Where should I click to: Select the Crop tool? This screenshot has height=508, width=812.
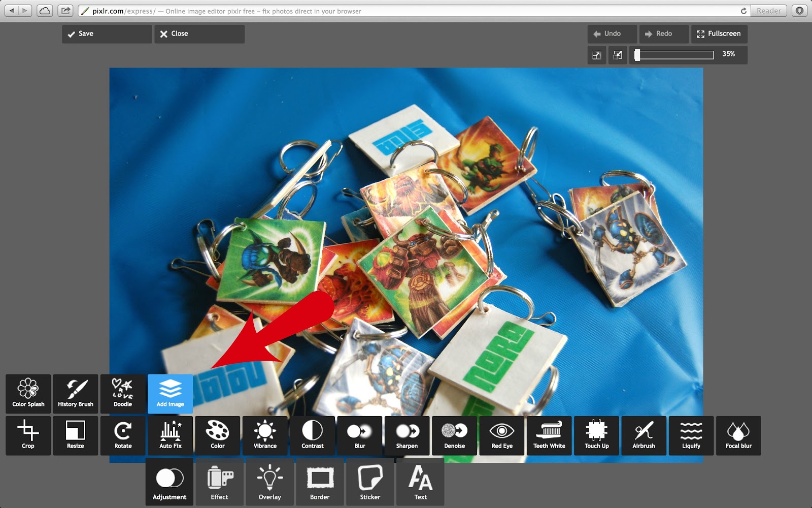click(x=28, y=435)
